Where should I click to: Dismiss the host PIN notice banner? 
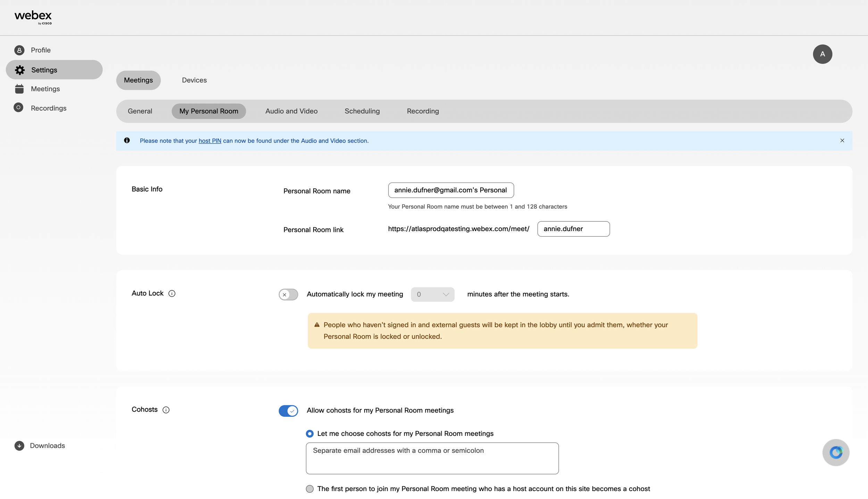(x=842, y=141)
